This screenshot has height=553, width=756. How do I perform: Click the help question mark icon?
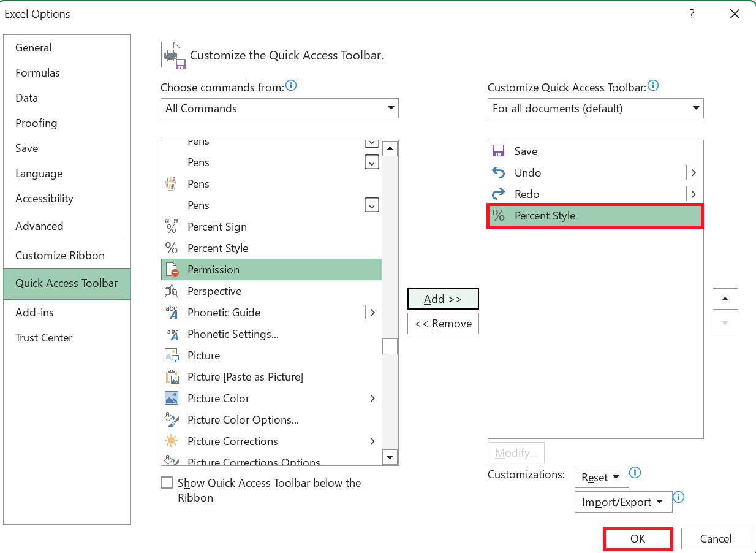pyautogui.click(x=692, y=14)
